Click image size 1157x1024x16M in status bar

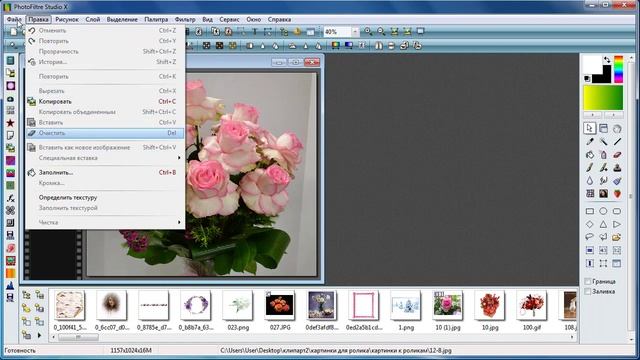point(131,350)
